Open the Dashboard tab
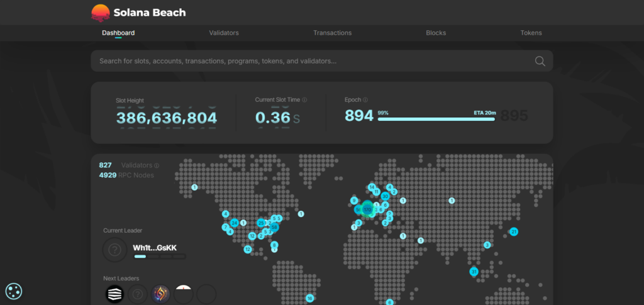The width and height of the screenshot is (644, 305). tap(118, 33)
